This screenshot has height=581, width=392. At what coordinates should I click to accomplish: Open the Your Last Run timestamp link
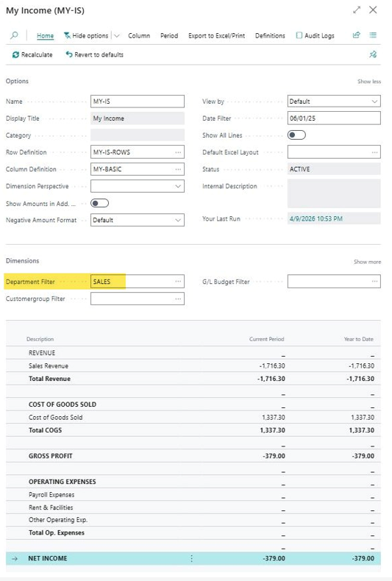pyautogui.click(x=316, y=218)
